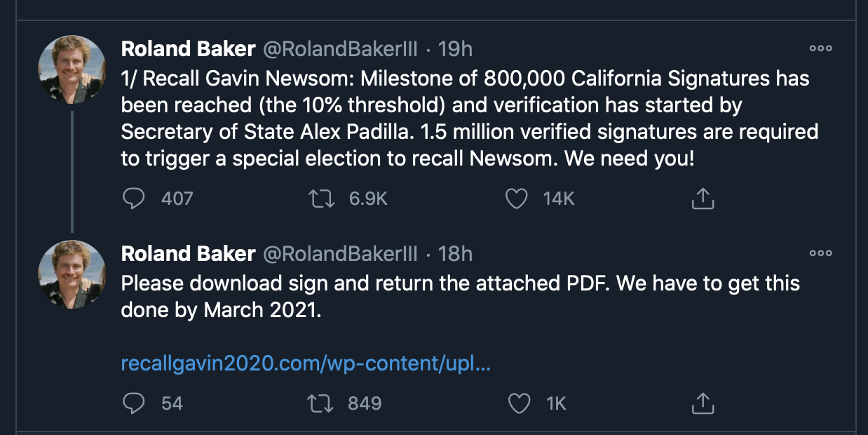Screen dimensions: 868x435
Task: Open Roland Baker's profile from first tweet name
Action: tap(188, 48)
